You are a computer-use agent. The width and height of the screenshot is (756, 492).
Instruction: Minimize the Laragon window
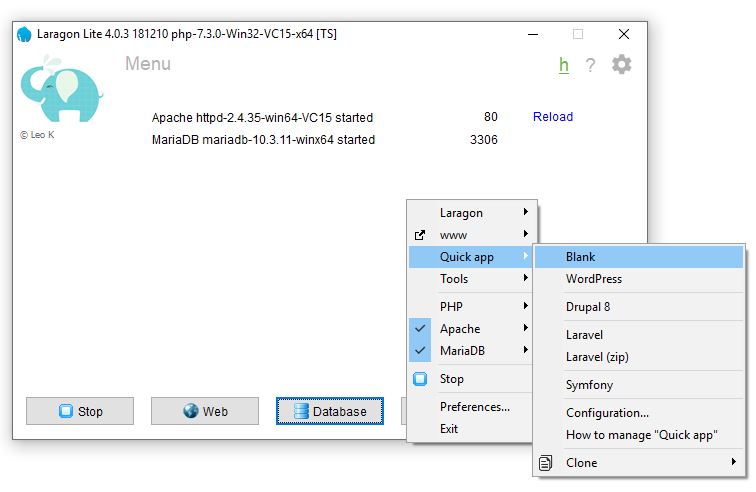point(533,34)
